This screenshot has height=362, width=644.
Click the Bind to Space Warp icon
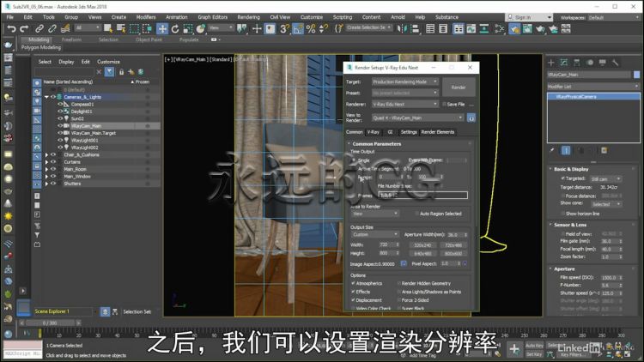click(65, 28)
